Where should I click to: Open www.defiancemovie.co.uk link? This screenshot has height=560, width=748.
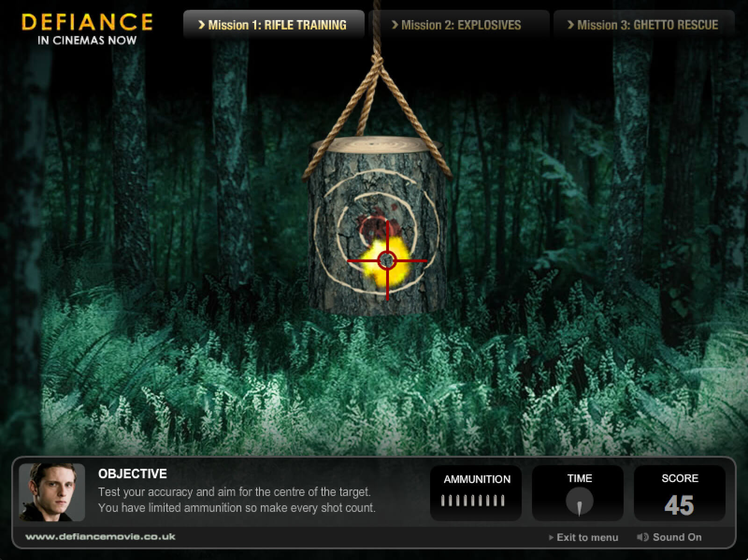[101, 537]
